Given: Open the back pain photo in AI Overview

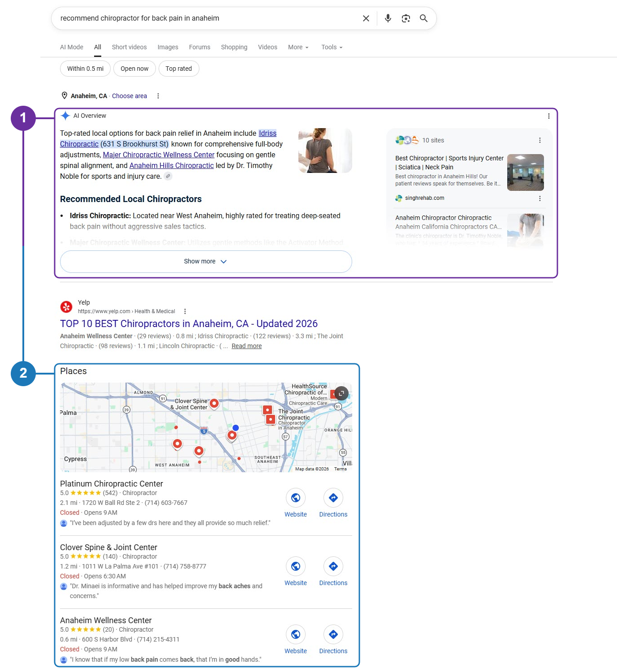Looking at the screenshot, I should click(x=325, y=151).
